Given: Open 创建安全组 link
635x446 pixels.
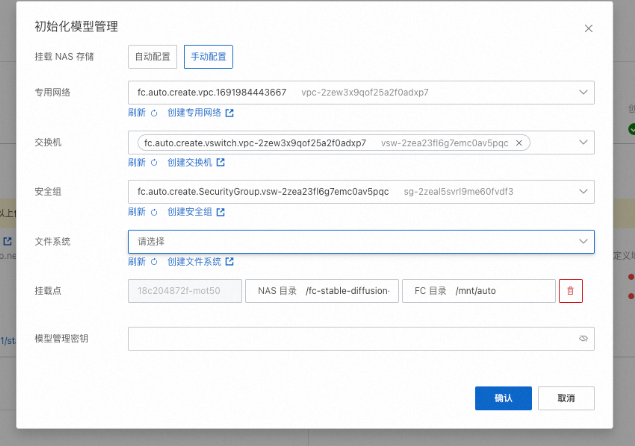Looking at the screenshot, I should click(190, 212).
